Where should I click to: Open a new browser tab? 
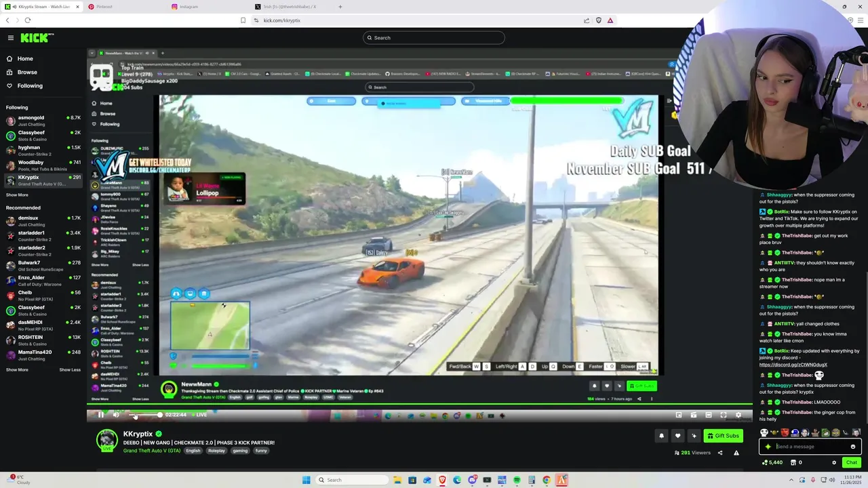pyautogui.click(x=340, y=7)
